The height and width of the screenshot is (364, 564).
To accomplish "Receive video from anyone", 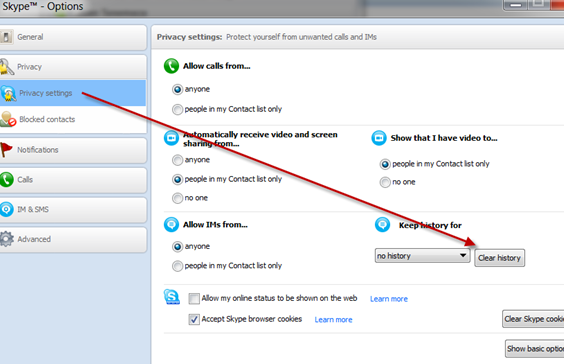I will coord(177,160).
